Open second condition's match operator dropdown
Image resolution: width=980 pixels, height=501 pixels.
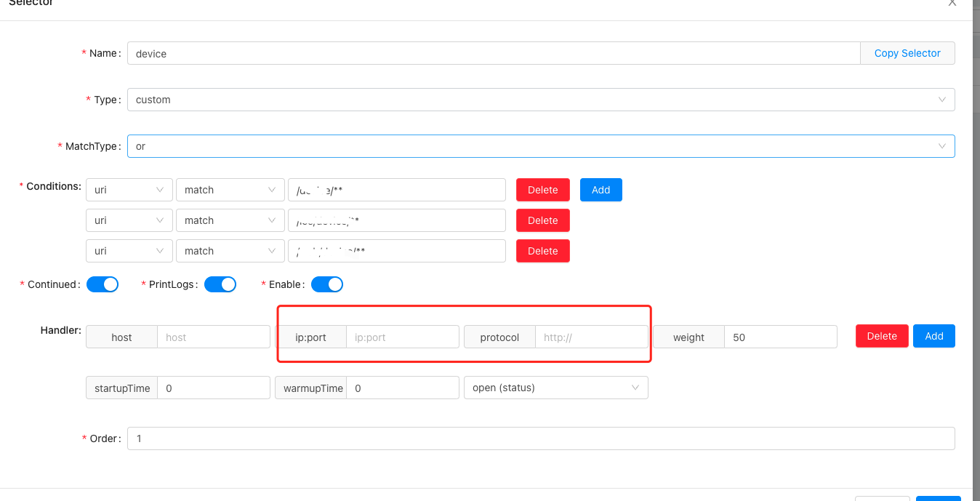pos(230,220)
